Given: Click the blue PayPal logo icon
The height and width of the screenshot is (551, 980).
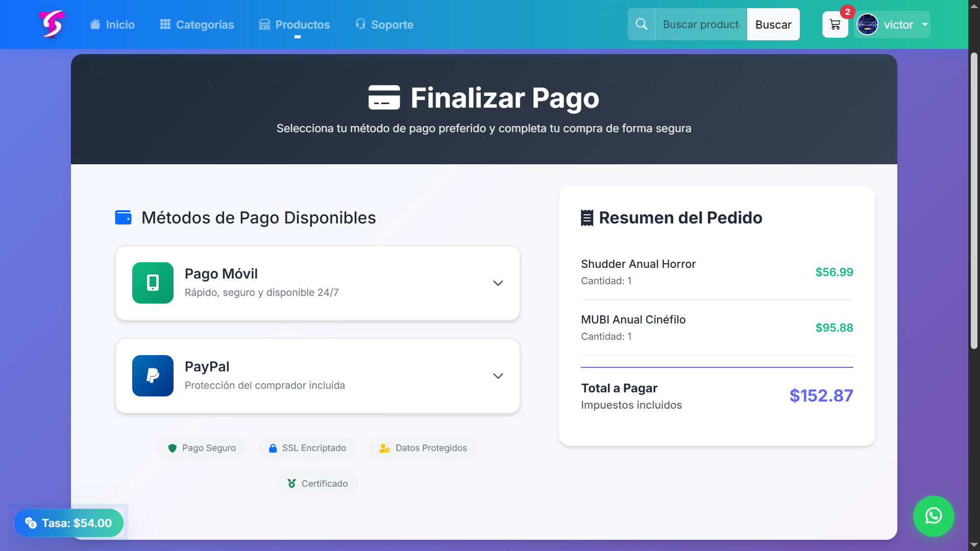Looking at the screenshot, I should click(x=153, y=375).
